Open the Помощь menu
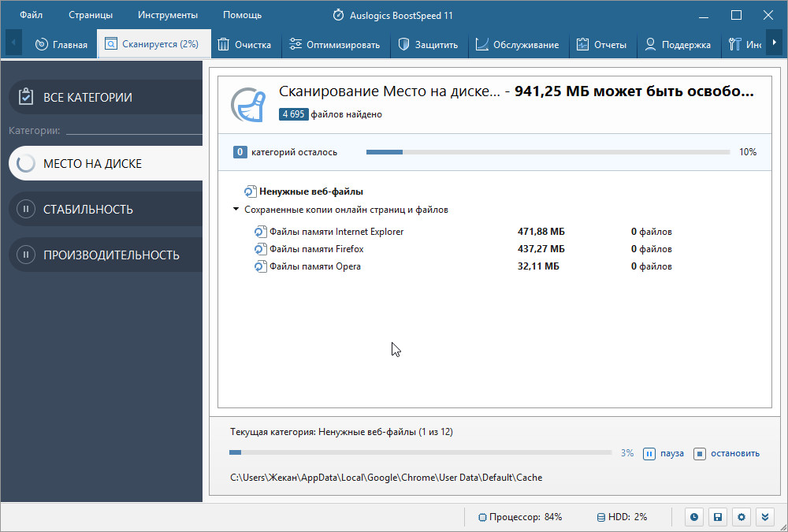The width and height of the screenshot is (788, 532). [242, 15]
